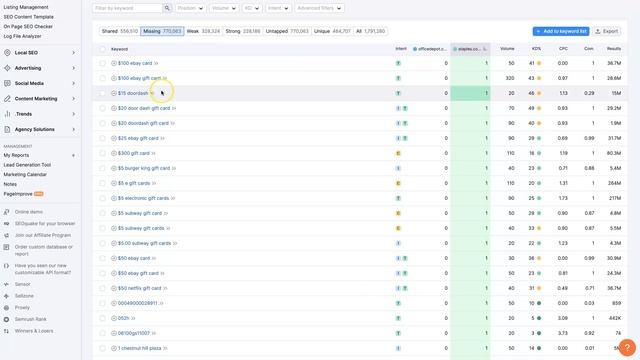This screenshot has width=640, height=360.
Task: Tick the checkbox for $100 ebay gift card
Action: pyautogui.click(x=102, y=78)
